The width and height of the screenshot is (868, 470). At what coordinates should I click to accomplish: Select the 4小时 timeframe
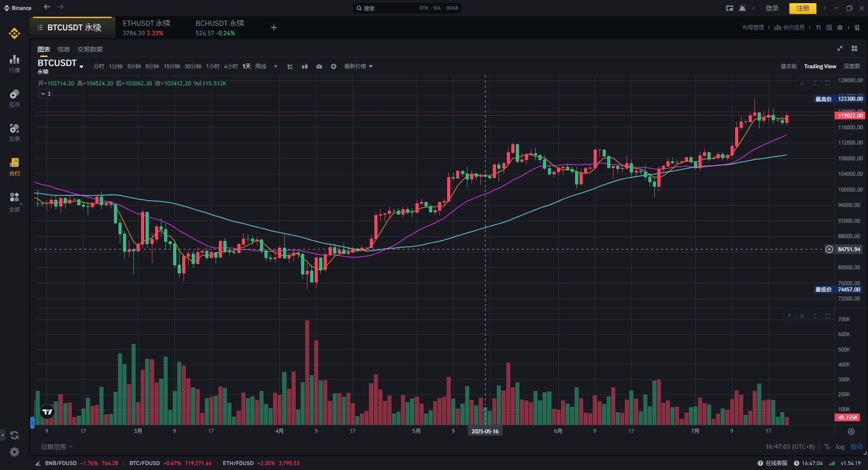tap(231, 66)
